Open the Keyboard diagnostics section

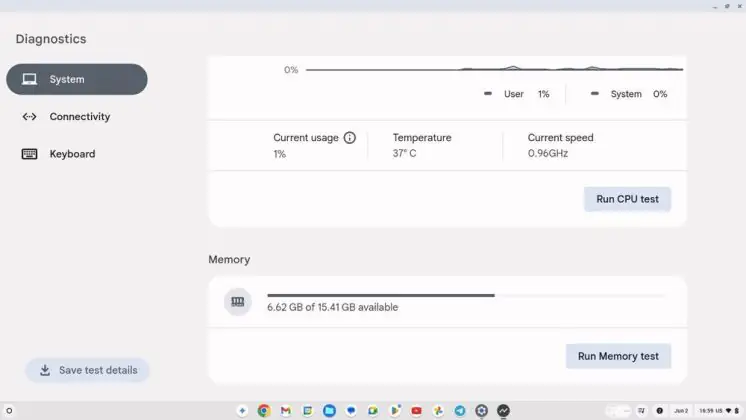[77, 154]
